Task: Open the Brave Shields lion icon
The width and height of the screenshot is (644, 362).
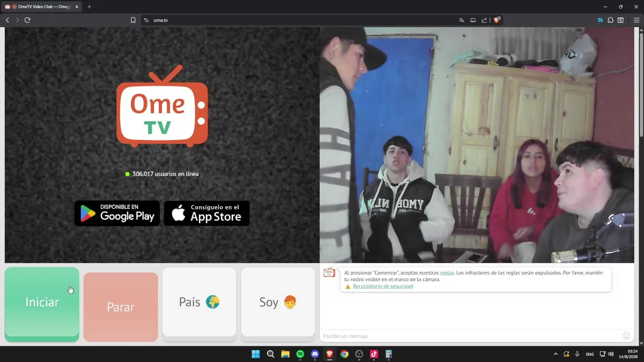Action: [x=497, y=20]
